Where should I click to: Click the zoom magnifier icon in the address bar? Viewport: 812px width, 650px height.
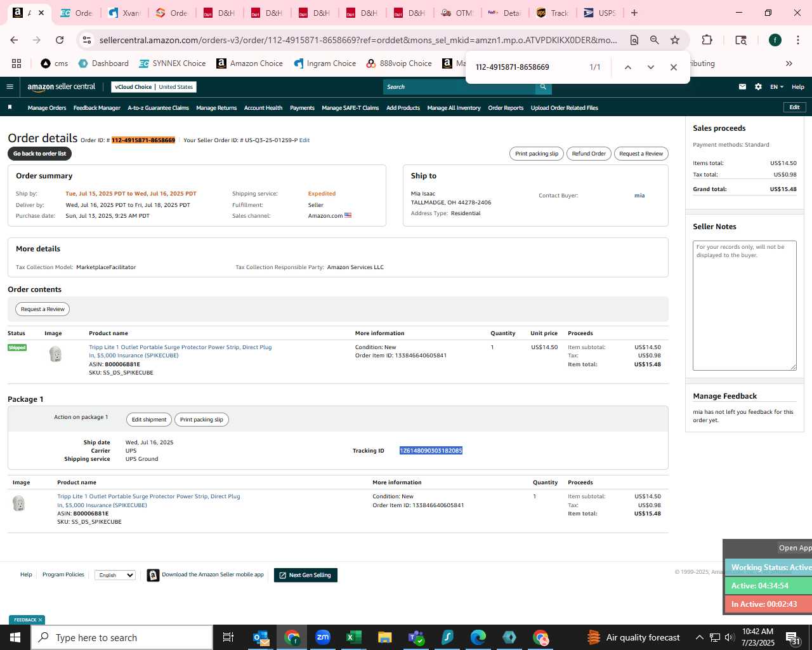(655, 40)
